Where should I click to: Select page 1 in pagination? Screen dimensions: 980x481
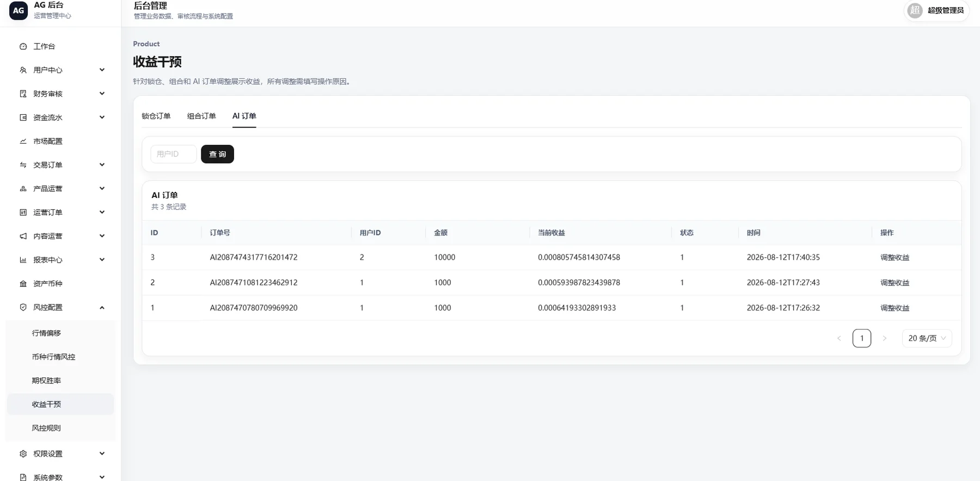click(862, 338)
